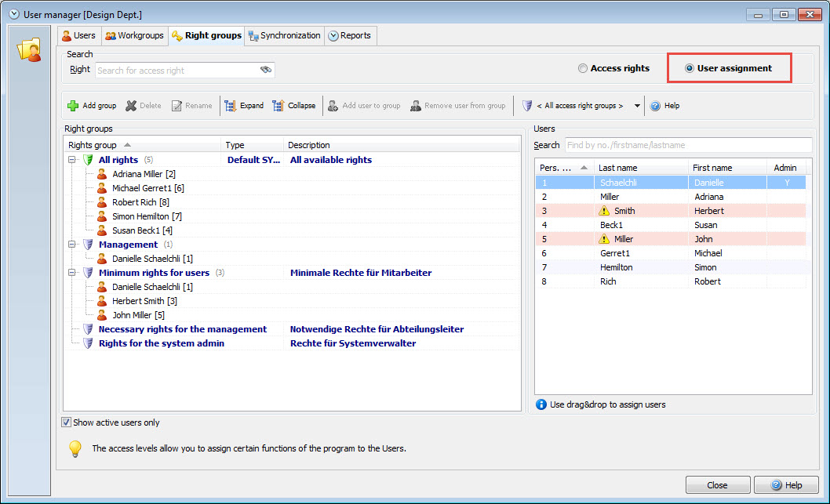
Task: Open toolbar Help question mark icon
Action: pyautogui.click(x=655, y=106)
